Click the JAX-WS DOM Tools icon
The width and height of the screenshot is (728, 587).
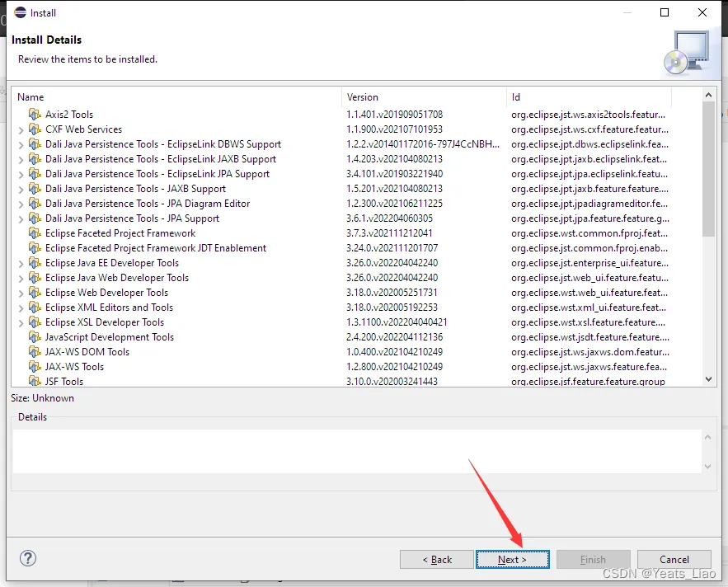tap(35, 352)
